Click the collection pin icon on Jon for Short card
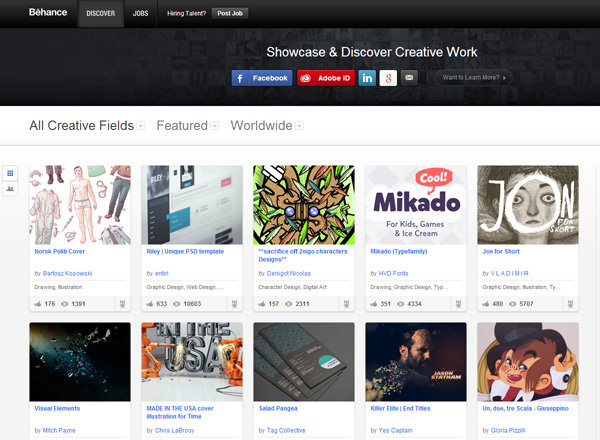This screenshot has width=600, height=440. point(570,304)
